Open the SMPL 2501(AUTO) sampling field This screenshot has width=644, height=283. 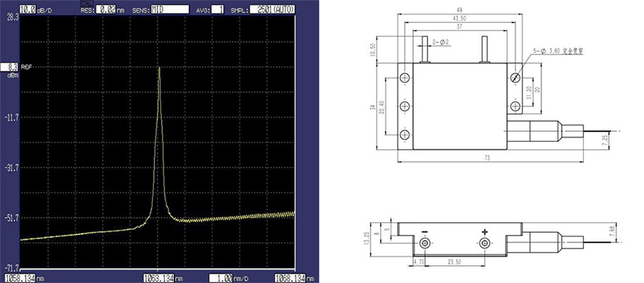[x=273, y=9]
